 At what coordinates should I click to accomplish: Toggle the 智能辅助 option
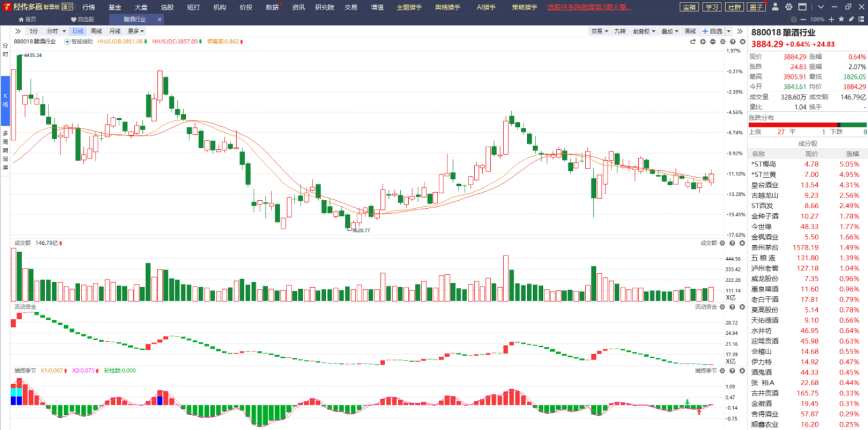click(78, 42)
